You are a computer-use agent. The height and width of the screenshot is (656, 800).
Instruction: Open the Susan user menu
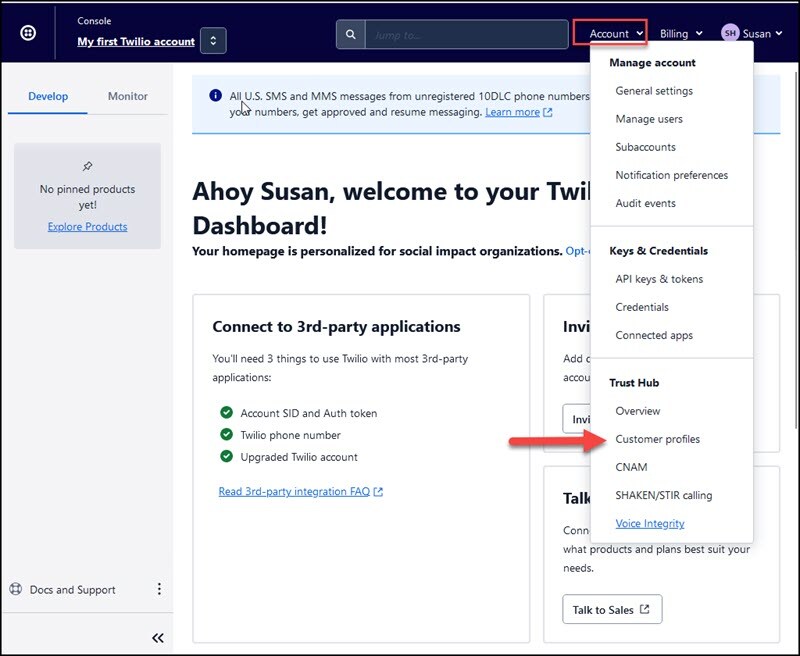(x=752, y=34)
